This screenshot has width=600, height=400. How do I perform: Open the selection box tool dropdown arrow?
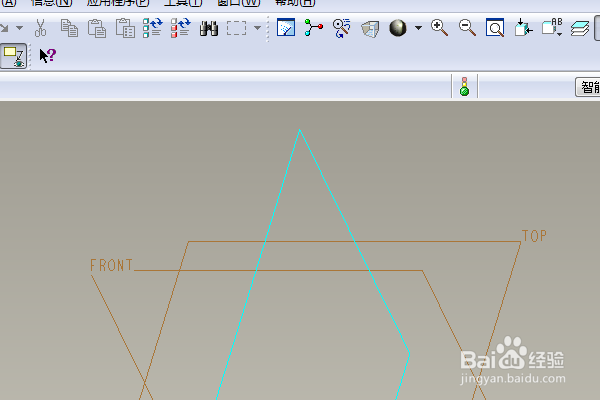(258, 28)
